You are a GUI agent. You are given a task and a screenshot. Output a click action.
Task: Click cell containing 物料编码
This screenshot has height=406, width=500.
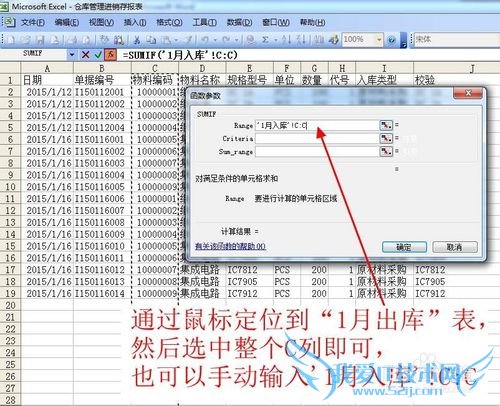pos(155,80)
